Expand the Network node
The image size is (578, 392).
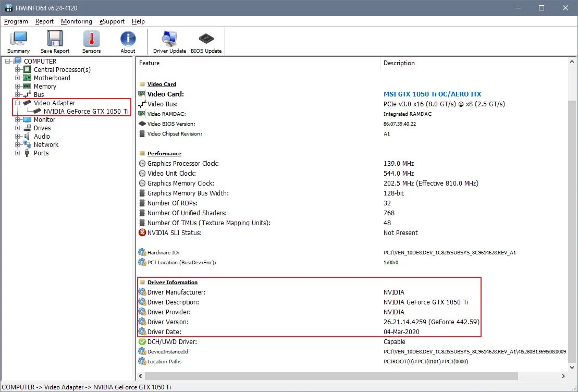tap(17, 145)
